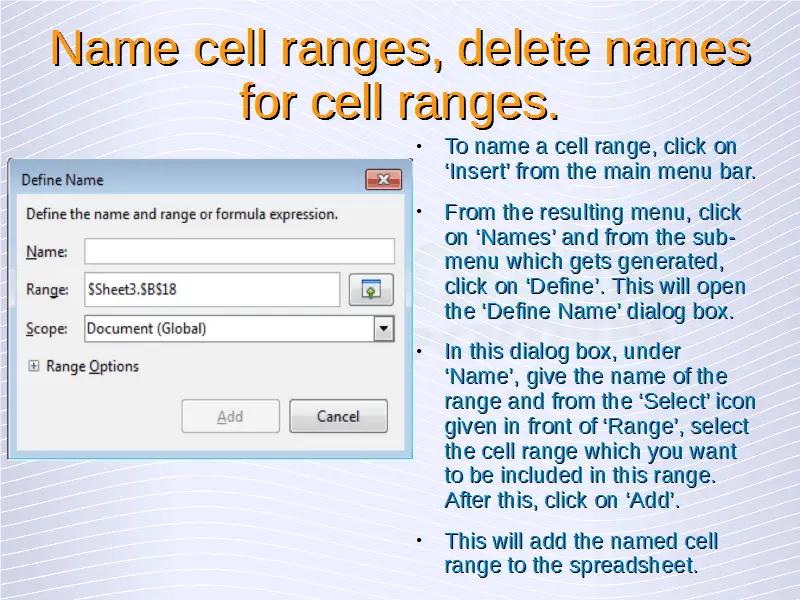Viewport: 800px width, 600px height.
Task: Click the 'Define Name' dialog title bar
Action: pyautogui.click(x=180, y=180)
